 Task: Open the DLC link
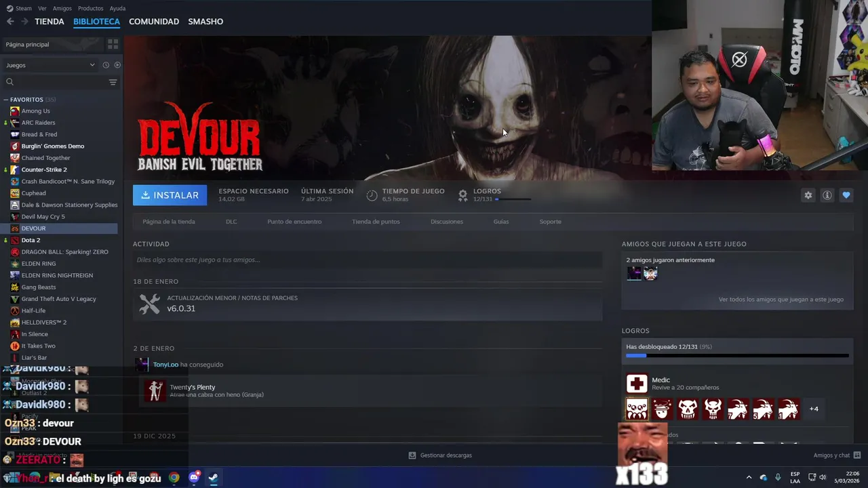pos(231,222)
